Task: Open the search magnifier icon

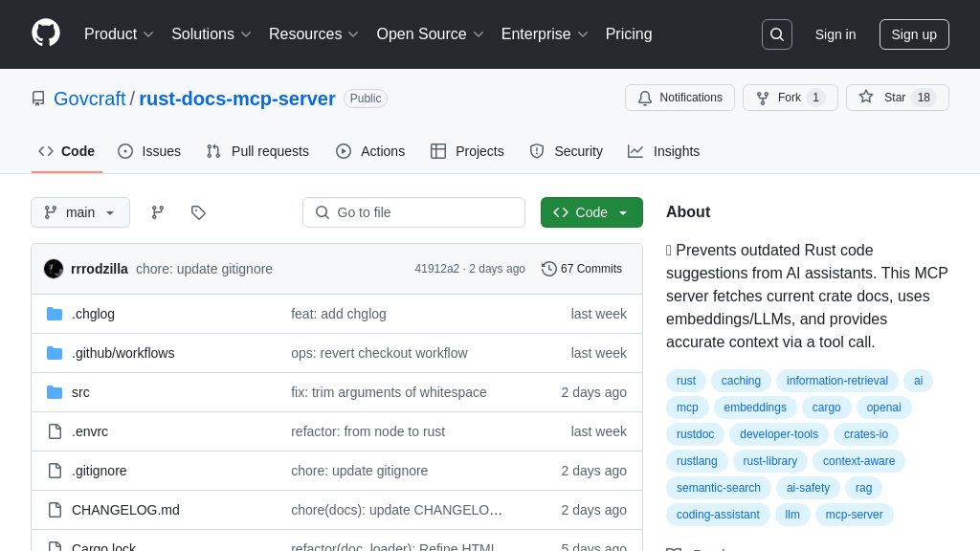Action: [x=776, y=34]
